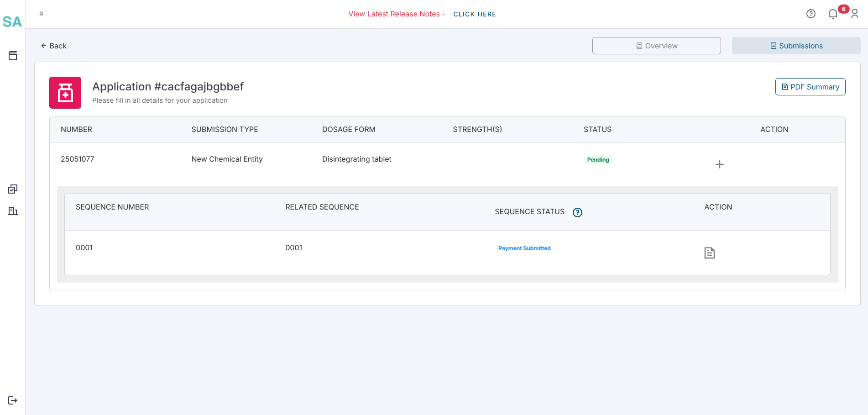Screen dimensions: 868x415
Task: Click the logout icon in the sidebar
Action: (x=13, y=400)
